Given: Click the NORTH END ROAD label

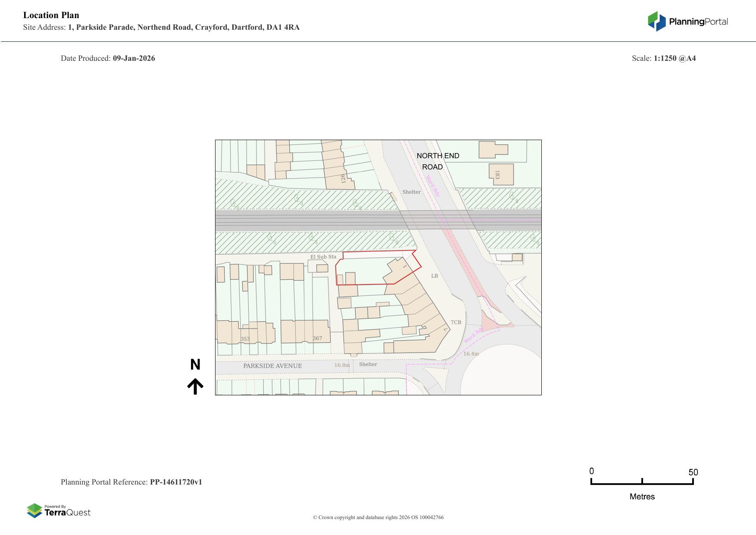Looking at the screenshot, I should point(437,161).
